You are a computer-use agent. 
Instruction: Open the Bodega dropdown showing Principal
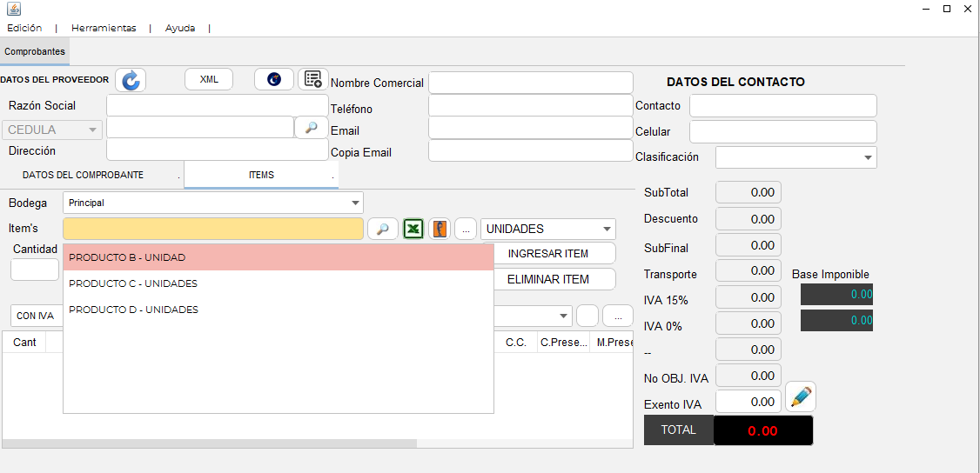[213, 203]
